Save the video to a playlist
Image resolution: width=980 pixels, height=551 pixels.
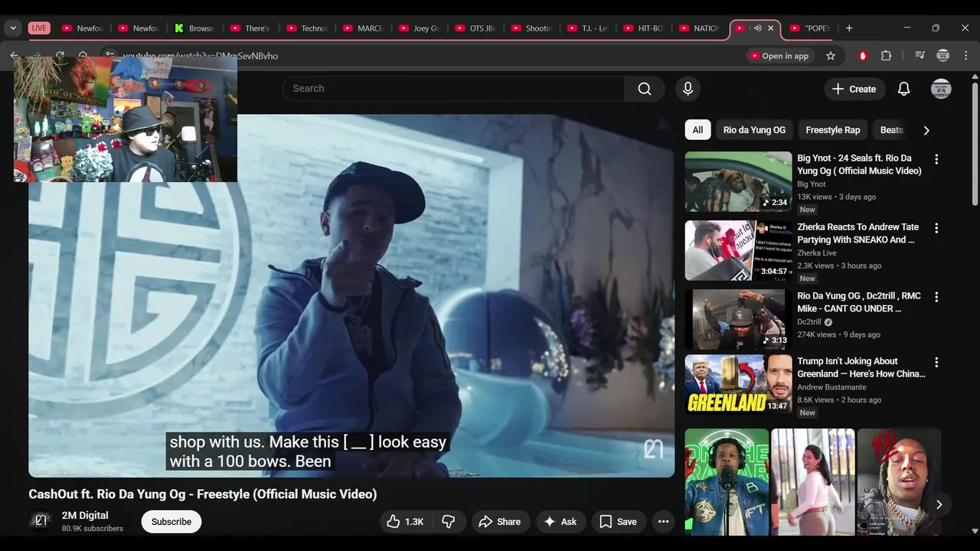618,522
